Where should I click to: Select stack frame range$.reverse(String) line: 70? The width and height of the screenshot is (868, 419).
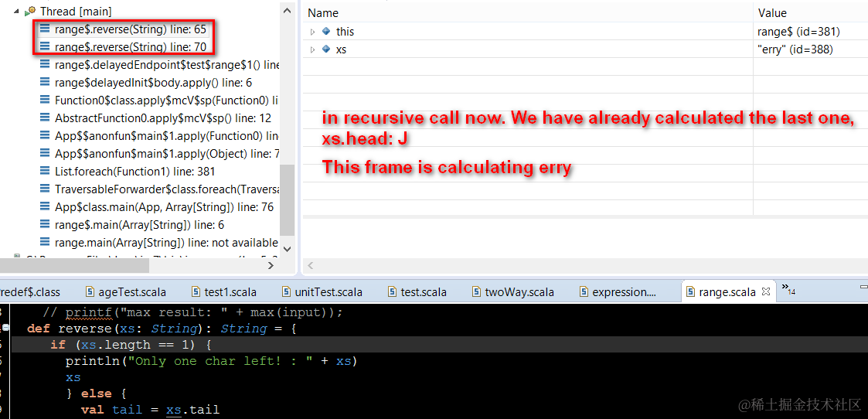(x=131, y=47)
